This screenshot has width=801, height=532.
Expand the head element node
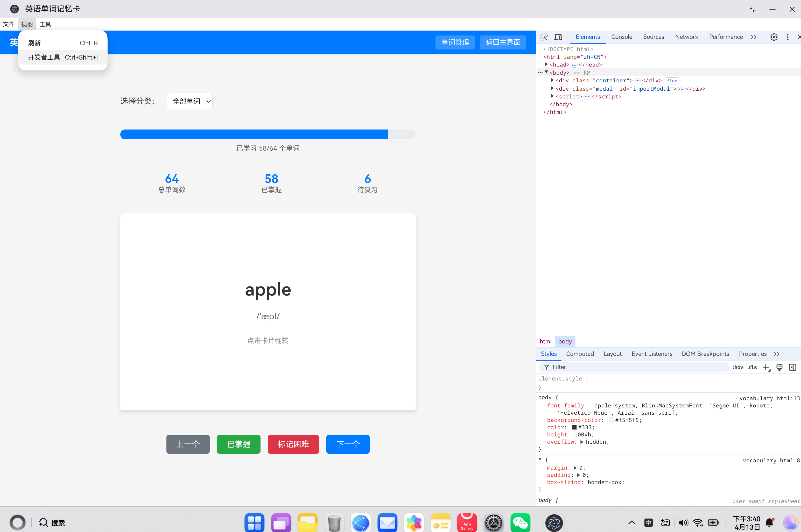(546, 64)
